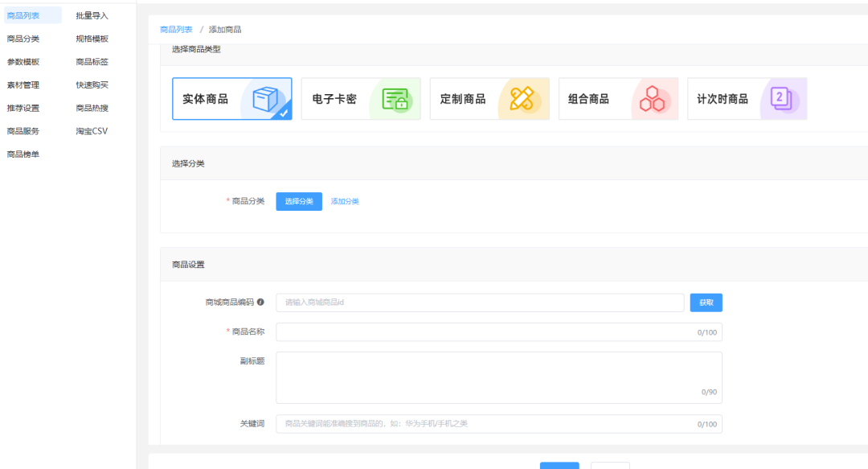Click inside the 副标题 textarea

498,376
